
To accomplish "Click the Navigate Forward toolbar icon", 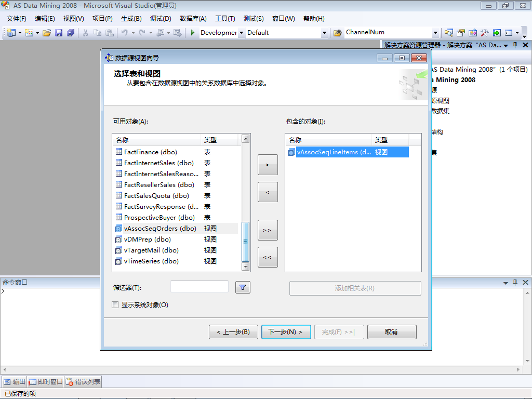I will [x=177, y=33].
